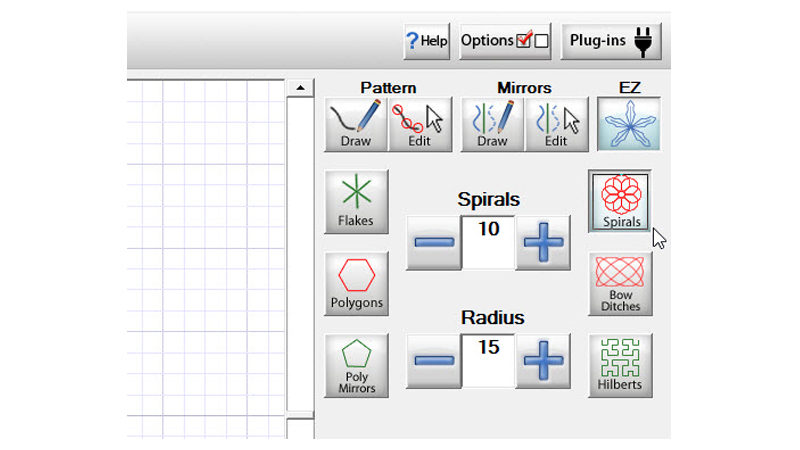Click the canvas scrollbar up arrow

(299, 89)
